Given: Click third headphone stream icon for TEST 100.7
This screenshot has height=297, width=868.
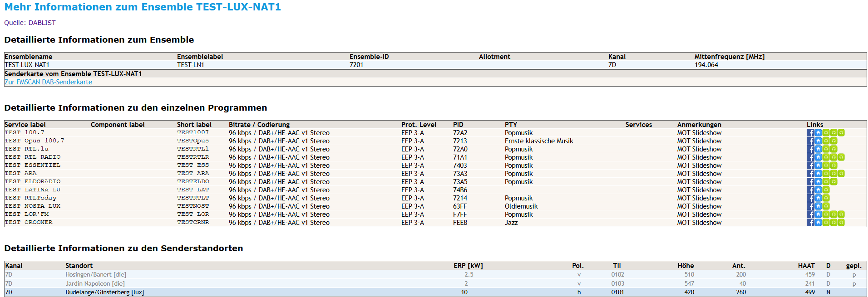Looking at the screenshot, I should pyautogui.click(x=841, y=133).
